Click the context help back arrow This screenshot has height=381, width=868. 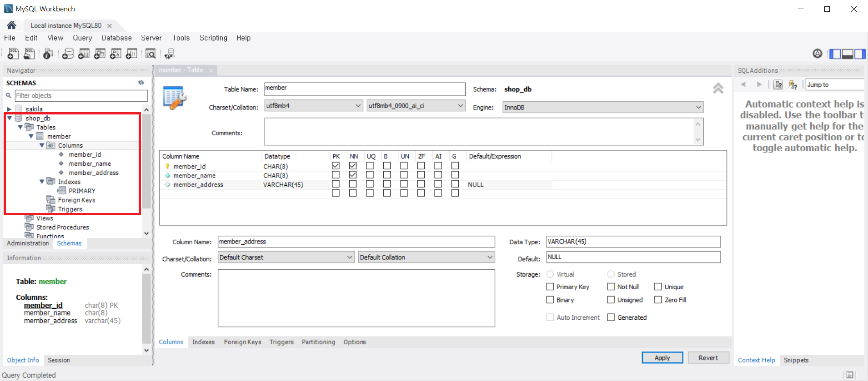click(743, 84)
